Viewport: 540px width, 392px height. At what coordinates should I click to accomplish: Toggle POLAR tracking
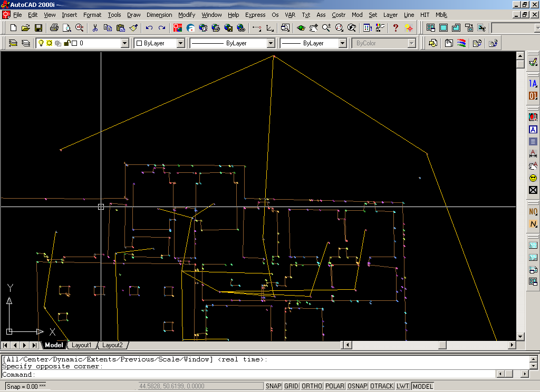335,386
